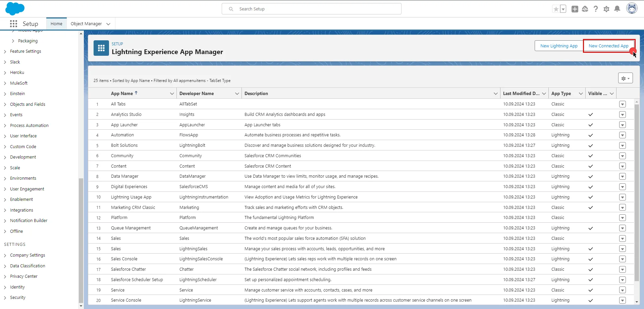This screenshot has height=309, width=644.
Task: Switch to the Home tab
Action: coord(56,24)
